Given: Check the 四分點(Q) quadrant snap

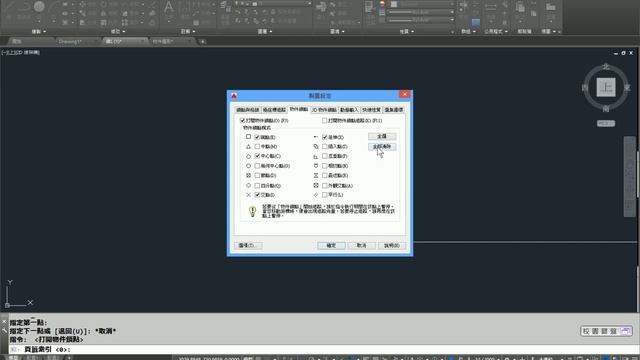Looking at the screenshot, I should pos(257,185).
